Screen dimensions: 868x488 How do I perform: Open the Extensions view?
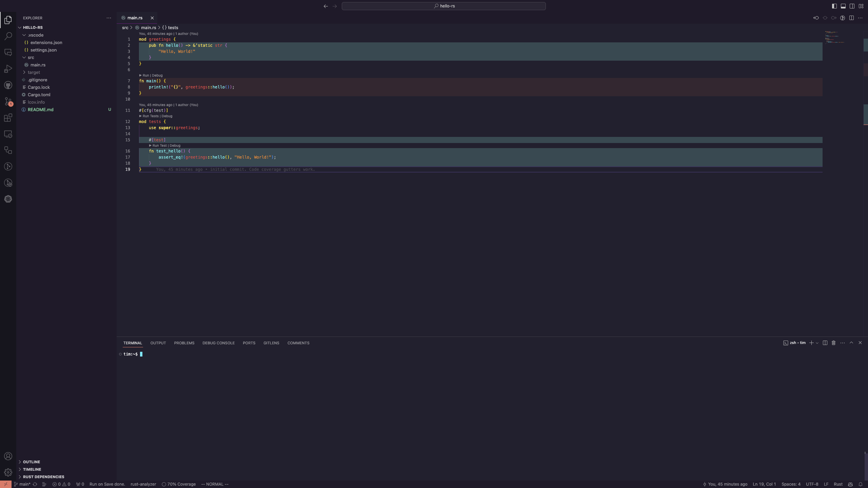click(8, 118)
